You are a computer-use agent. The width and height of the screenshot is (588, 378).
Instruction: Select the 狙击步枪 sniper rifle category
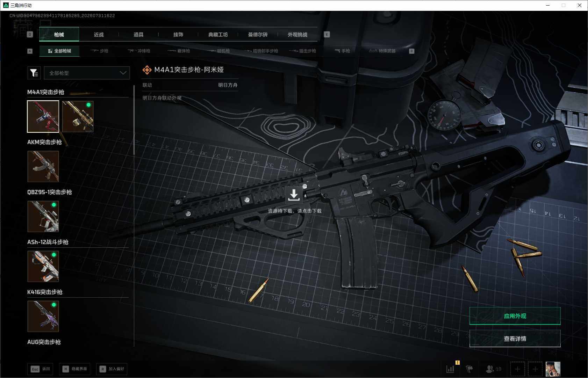(x=302, y=51)
